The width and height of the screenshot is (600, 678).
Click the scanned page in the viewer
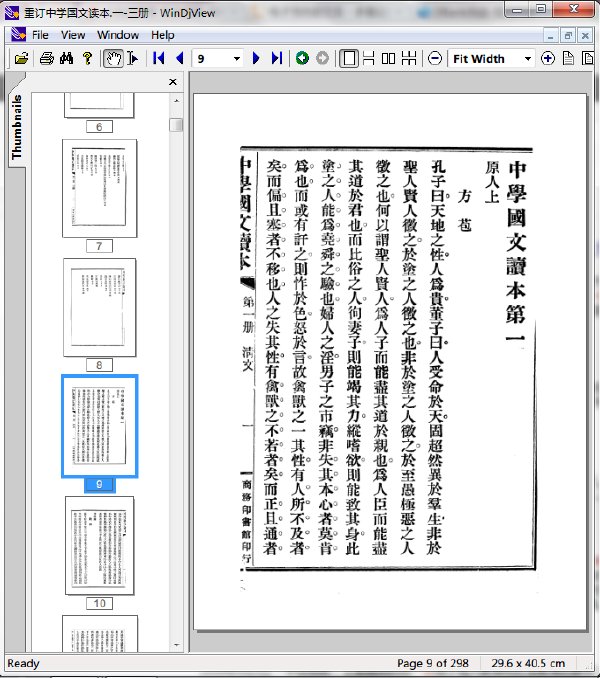pos(390,361)
